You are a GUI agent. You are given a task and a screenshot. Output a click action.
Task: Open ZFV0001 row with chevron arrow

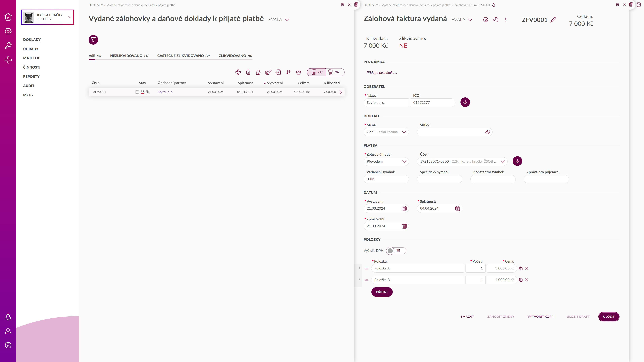[x=341, y=92]
